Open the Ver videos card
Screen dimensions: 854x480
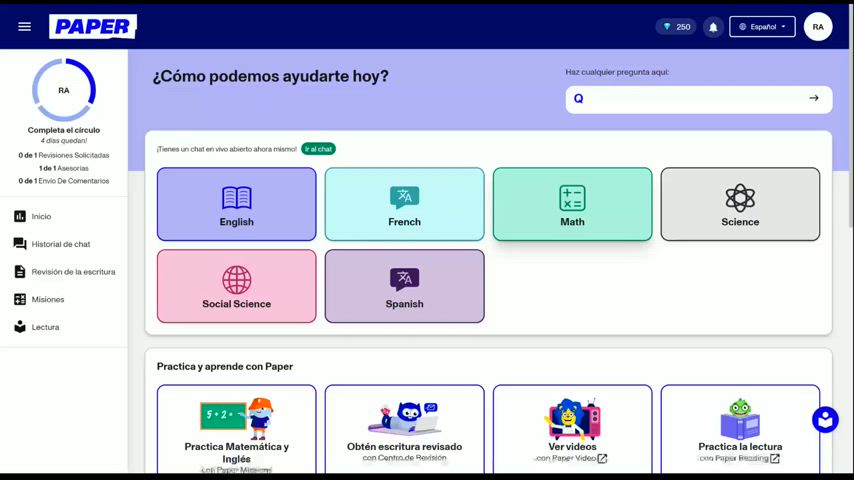coord(572,429)
